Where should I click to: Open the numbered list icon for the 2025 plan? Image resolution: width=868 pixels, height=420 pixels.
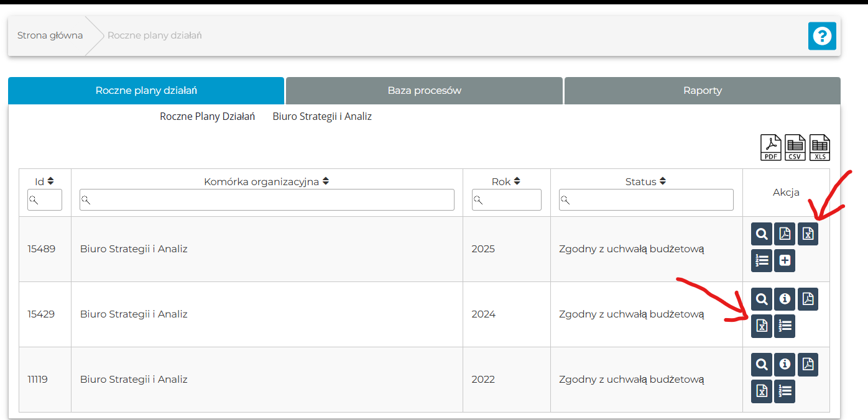[x=762, y=261]
